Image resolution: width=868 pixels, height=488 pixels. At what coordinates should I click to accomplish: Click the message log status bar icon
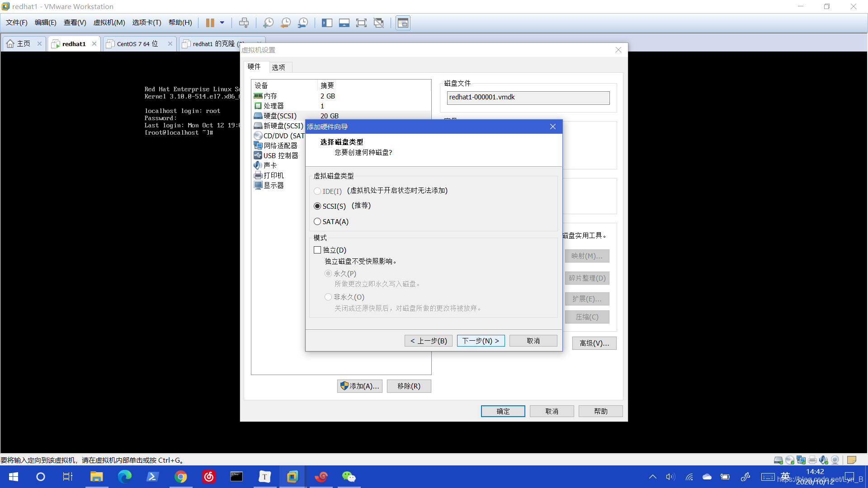click(x=851, y=460)
